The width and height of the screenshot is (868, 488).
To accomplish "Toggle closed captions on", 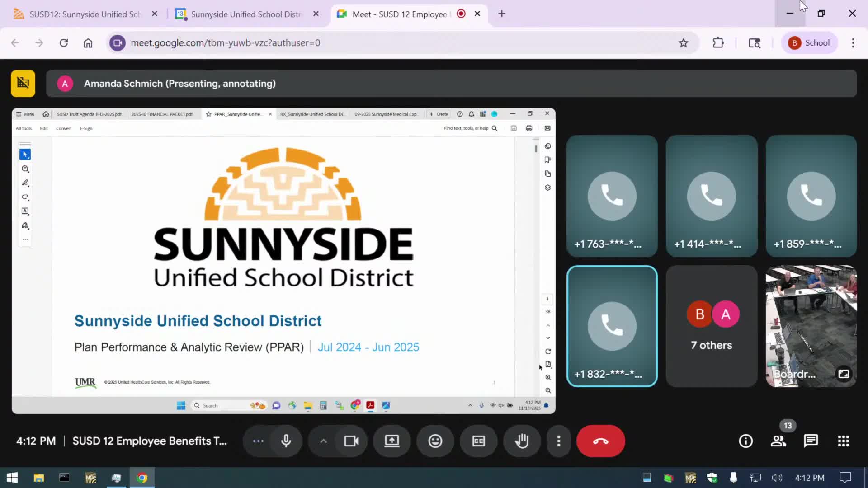I will tap(478, 441).
